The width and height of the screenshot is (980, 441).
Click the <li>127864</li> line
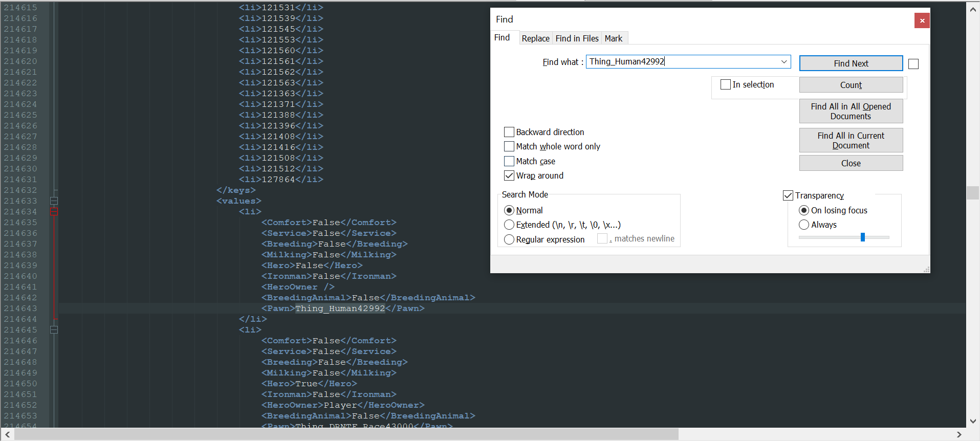[281, 180]
